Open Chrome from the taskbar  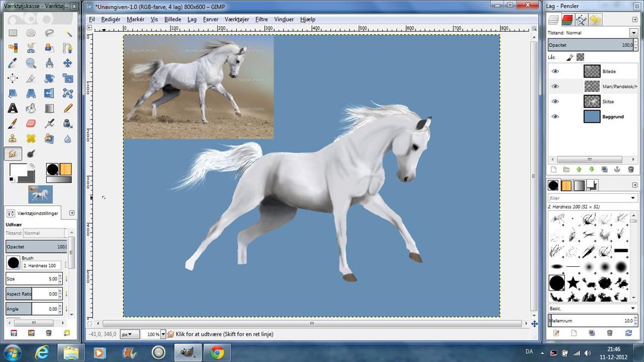pyautogui.click(x=217, y=352)
